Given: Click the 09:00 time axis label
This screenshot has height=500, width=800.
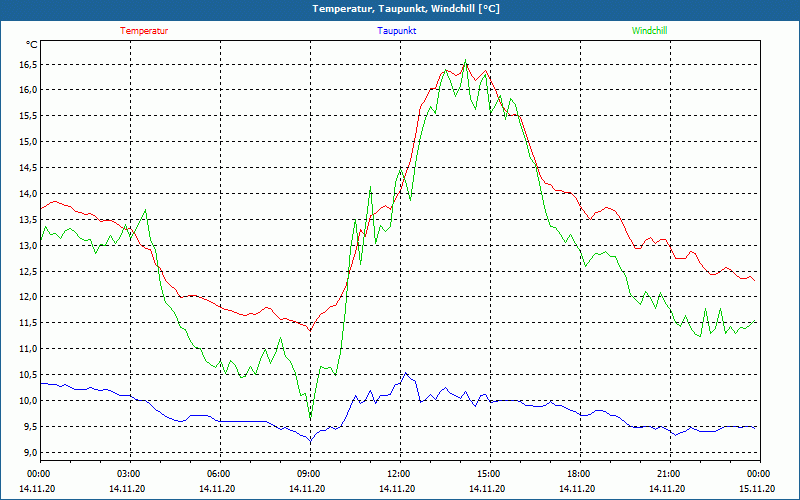Looking at the screenshot, I should point(309,473).
